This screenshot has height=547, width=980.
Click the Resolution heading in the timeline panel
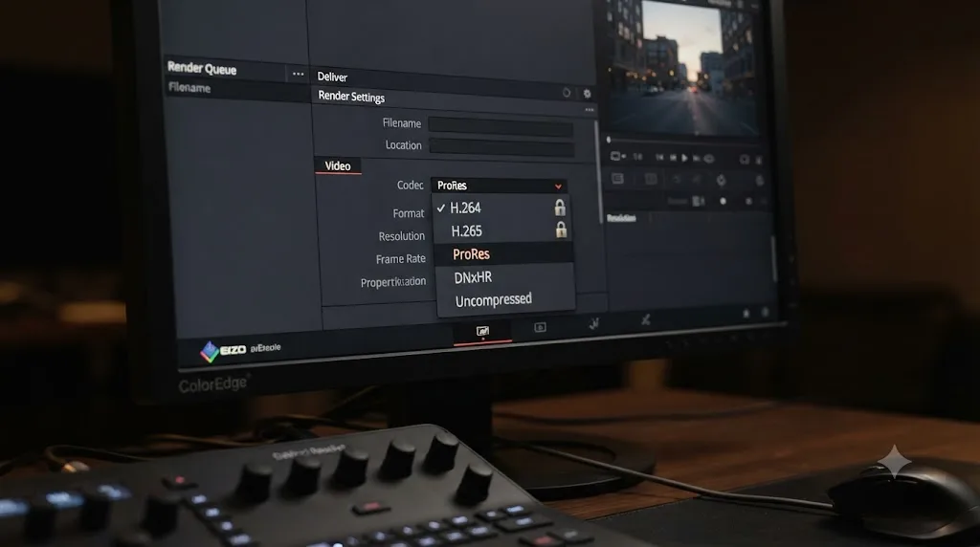tap(621, 218)
